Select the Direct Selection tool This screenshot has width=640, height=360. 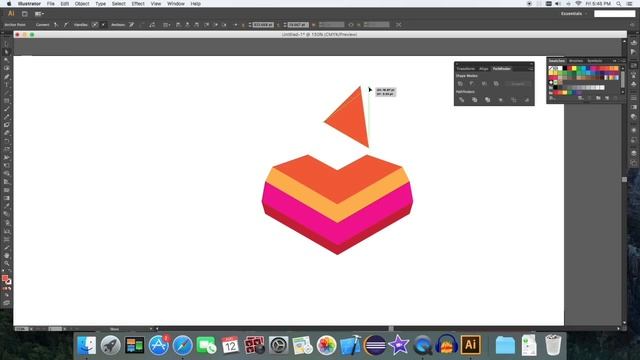[7, 52]
